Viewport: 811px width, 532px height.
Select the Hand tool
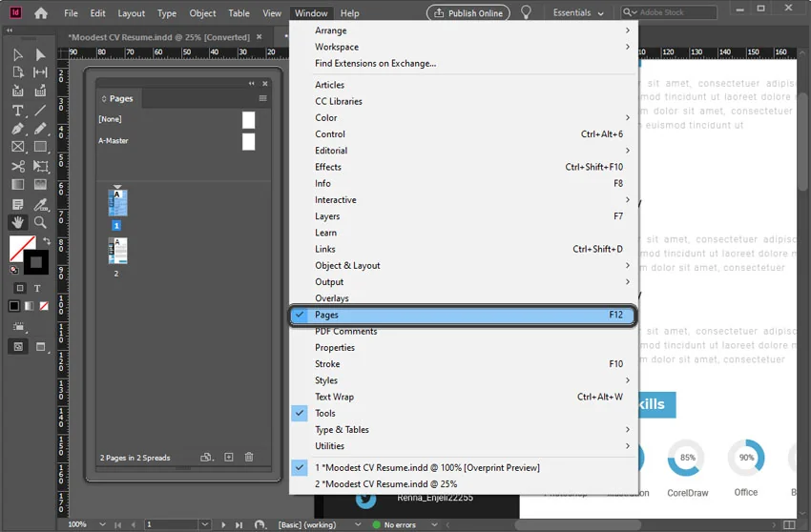pyautogui.click(x=17, y=222)
